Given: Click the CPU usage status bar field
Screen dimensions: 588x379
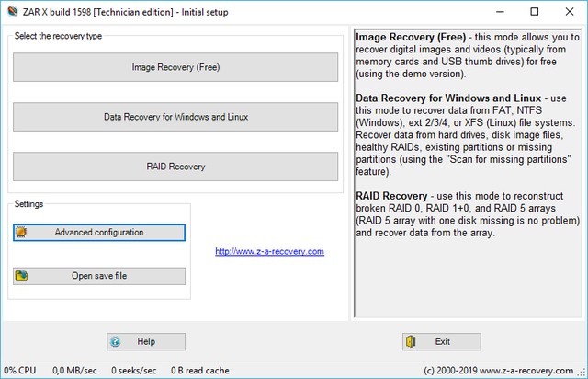Looking at the screenshot, I should point(20,370).
